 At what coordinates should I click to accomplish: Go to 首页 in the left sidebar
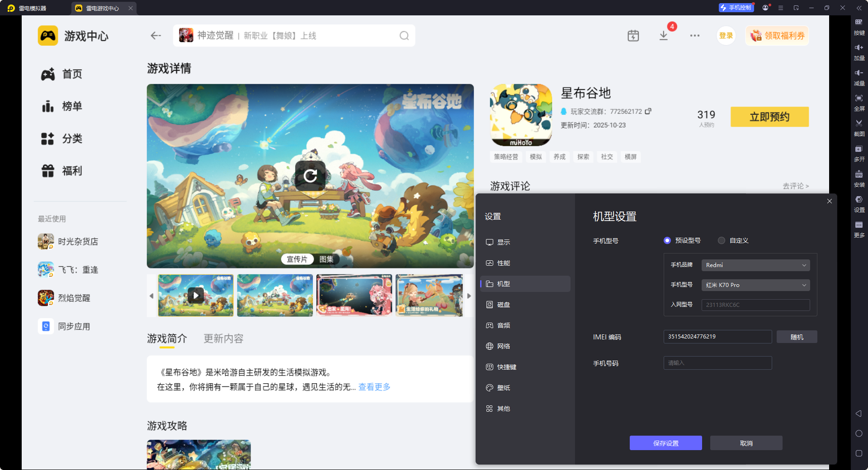coord(62,74)
